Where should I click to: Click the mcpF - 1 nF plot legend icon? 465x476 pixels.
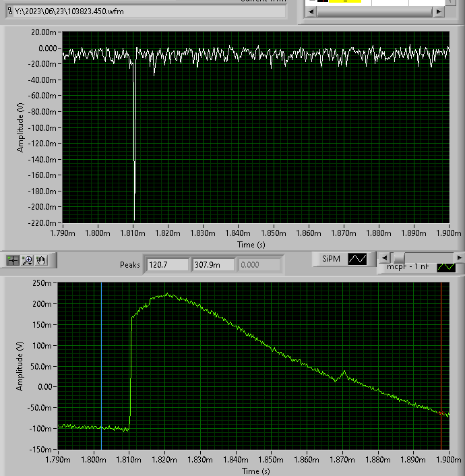point(446,267)
